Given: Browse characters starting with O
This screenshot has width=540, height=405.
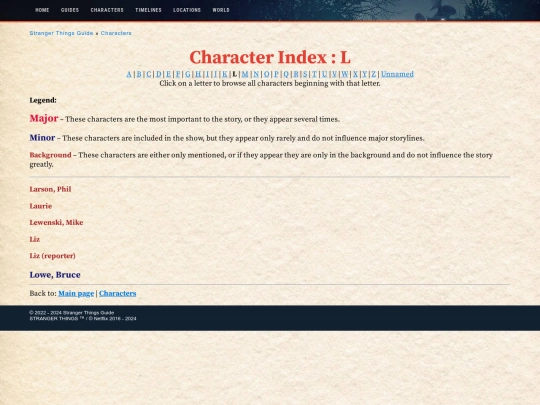Looking at the screenshot, I should click(266, 74).
